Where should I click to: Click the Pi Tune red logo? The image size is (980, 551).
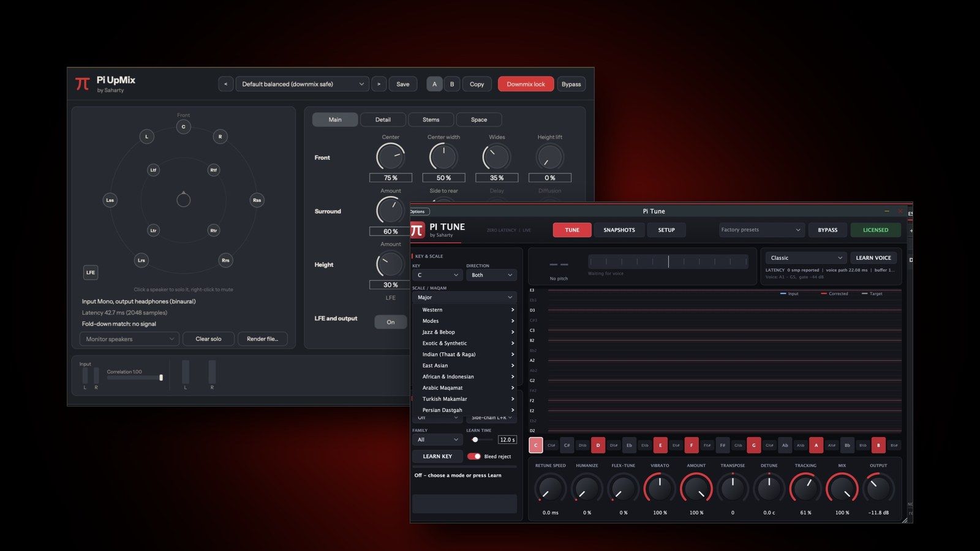point(417,230)
